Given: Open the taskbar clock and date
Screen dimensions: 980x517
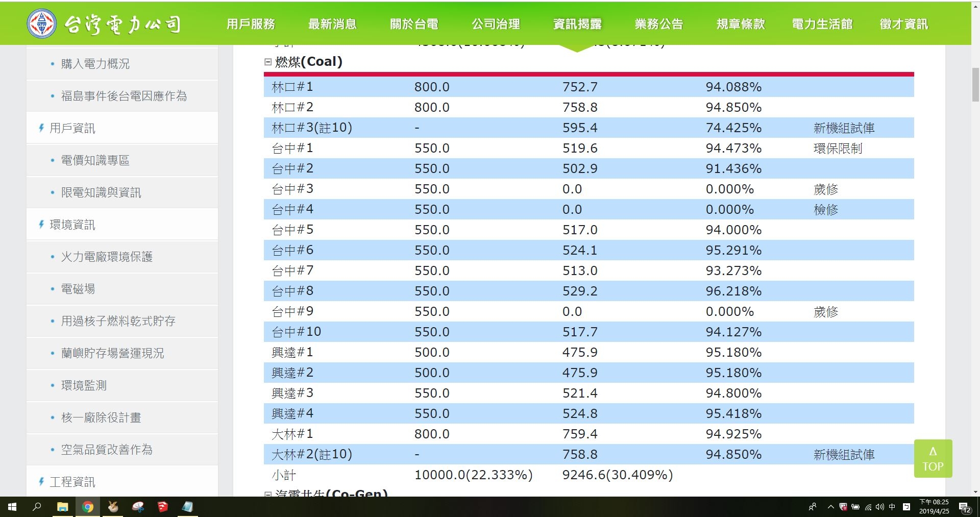Looking at the screenshot, I should click(x=934, y=507).
